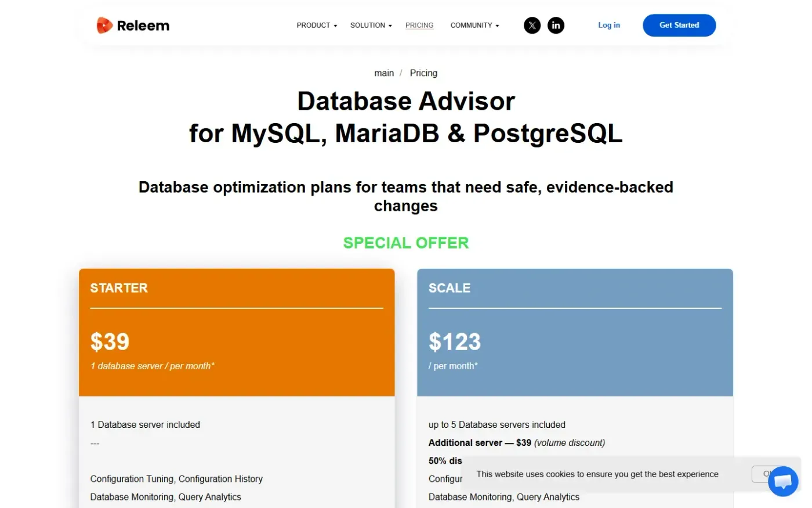Click Starter 'Configuration Tuning, Configuration History' text
This screenshot has width=812, height=508.
point(176,479)
